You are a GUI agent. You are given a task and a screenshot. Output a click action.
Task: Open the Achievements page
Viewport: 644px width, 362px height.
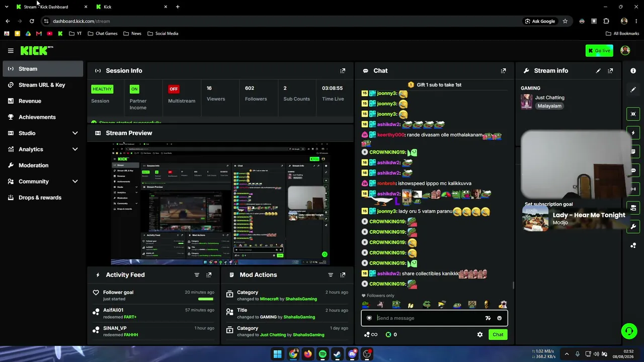coord(43,117)
